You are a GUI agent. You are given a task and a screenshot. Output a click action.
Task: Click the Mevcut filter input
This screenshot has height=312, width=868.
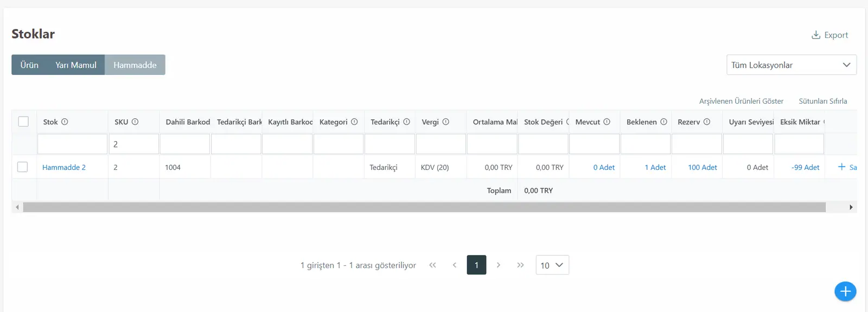[595, 144]
